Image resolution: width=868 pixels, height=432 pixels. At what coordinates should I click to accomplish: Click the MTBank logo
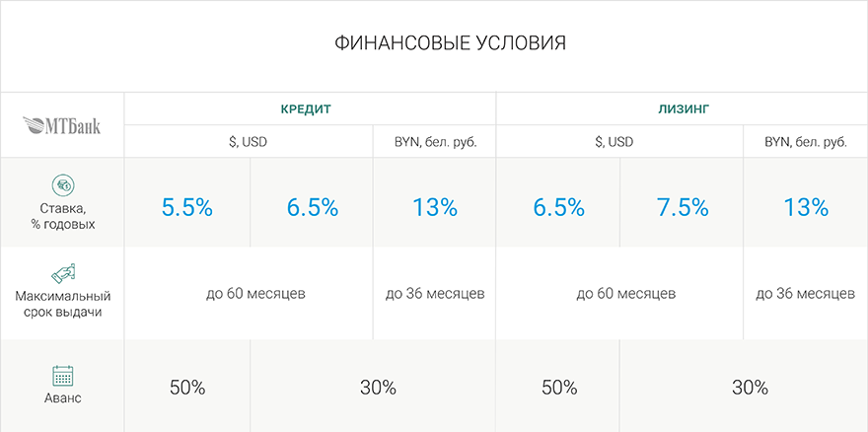(61, 124)
